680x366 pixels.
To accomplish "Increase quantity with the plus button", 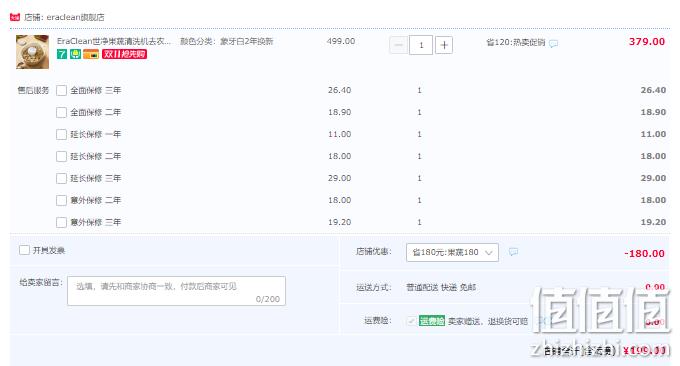I will point(444,45).
